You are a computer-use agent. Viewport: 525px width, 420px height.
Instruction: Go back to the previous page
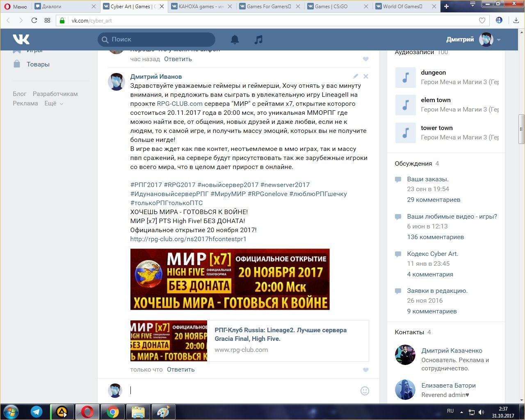tap(8, 21)
